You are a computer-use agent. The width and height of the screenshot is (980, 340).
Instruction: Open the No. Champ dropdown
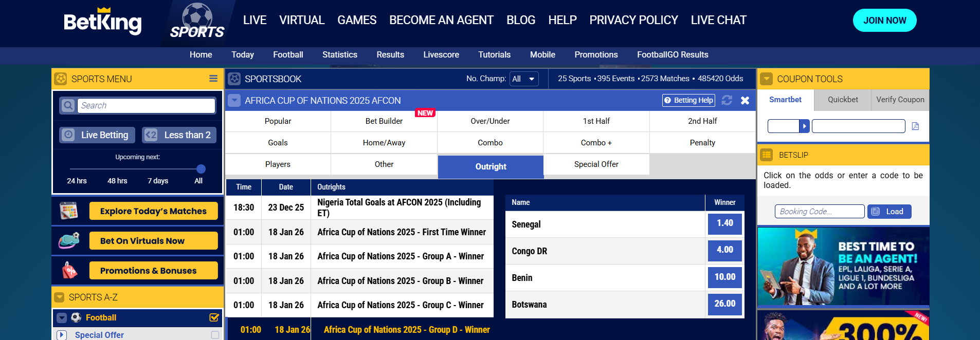point(524,79)
